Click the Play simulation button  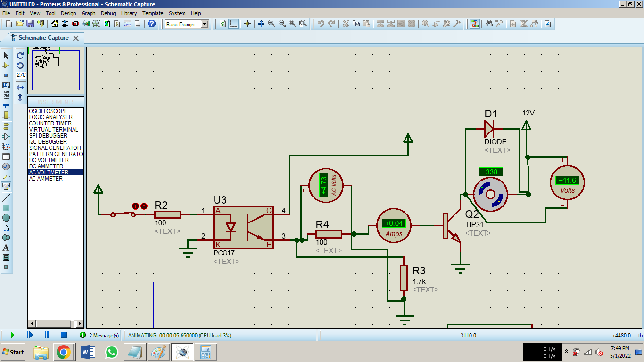12,335
